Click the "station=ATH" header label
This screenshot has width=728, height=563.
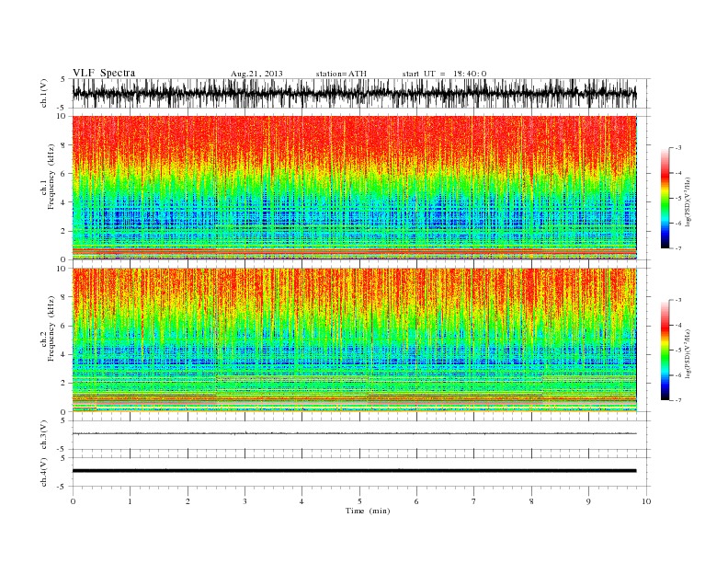(x=341, y=74)
